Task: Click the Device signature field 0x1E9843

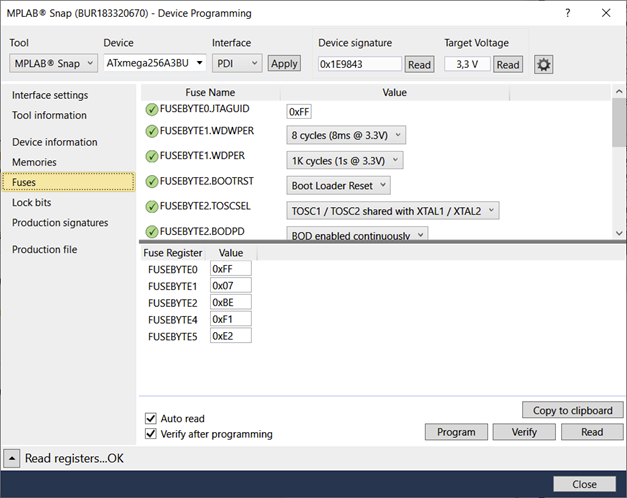Action: [360, 64]
